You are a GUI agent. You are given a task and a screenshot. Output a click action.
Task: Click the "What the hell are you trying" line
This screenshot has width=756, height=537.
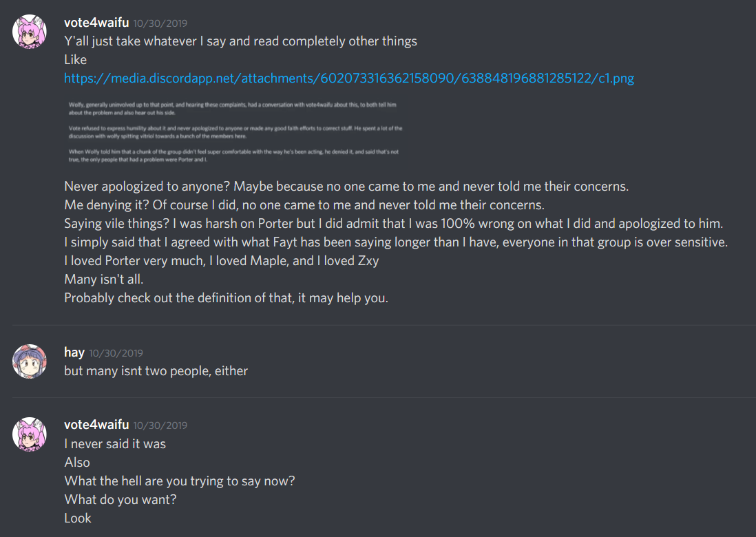click(179, 481)
